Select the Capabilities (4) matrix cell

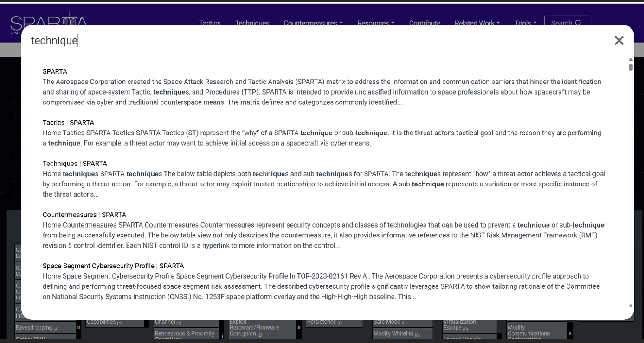pos(115,323)
